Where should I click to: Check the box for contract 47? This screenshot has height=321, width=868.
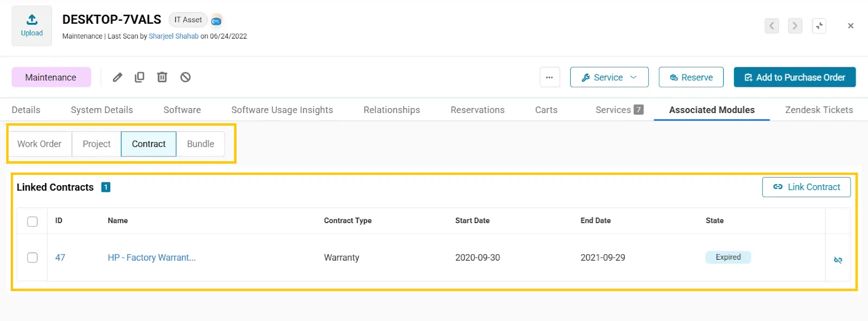[x=33, y=257]
